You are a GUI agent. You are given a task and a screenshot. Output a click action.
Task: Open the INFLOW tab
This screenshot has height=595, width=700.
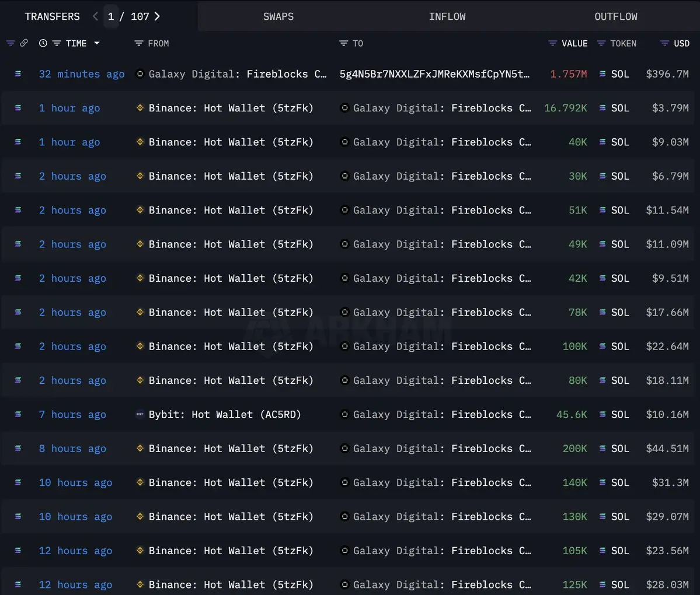(x=447, y=16)
